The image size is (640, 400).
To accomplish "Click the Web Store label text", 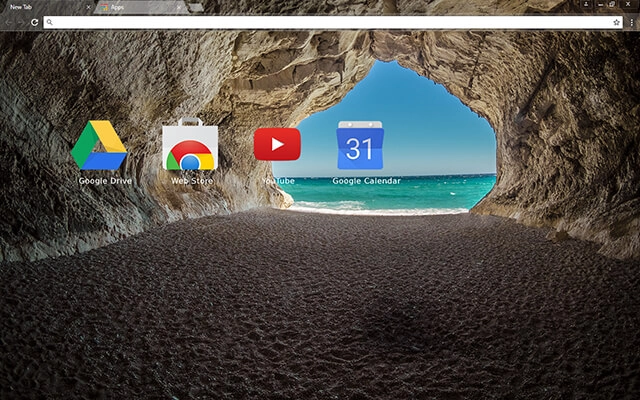I will (x=192, y=181).
